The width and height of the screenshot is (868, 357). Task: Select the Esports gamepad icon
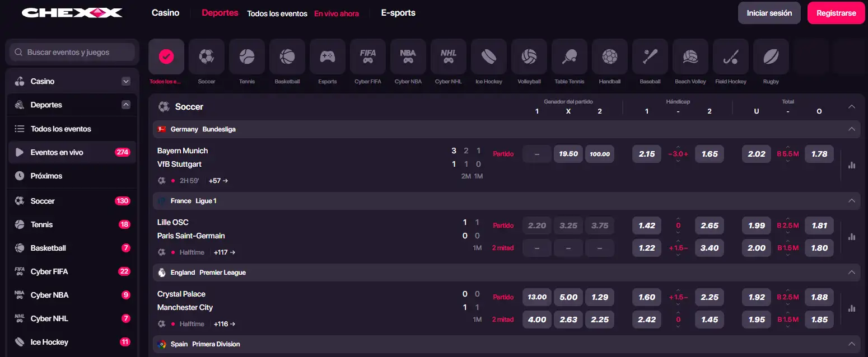[327, 57]
